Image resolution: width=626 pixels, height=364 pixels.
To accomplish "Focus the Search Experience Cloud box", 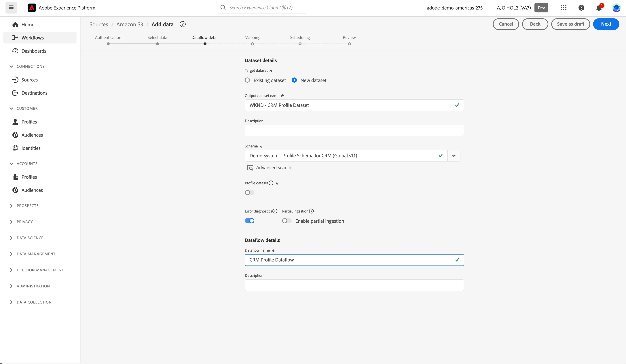I will [x=262, y=8].
